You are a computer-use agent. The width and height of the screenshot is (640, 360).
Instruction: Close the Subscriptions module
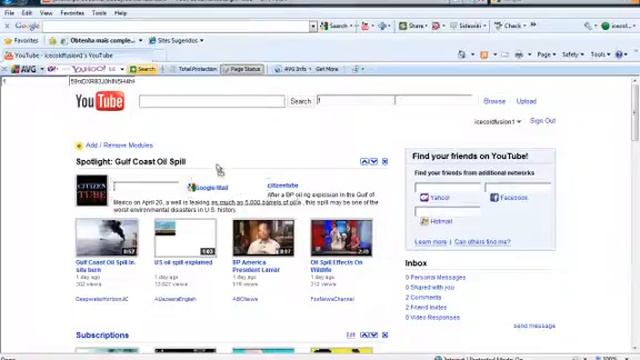pyautogui.click(x=385, y=335)
